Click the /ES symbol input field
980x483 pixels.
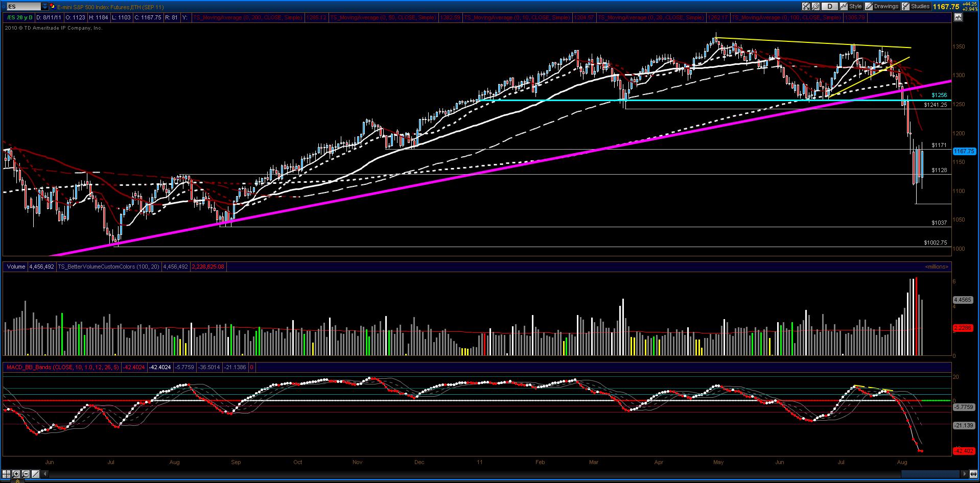click(x=24, y=7)
